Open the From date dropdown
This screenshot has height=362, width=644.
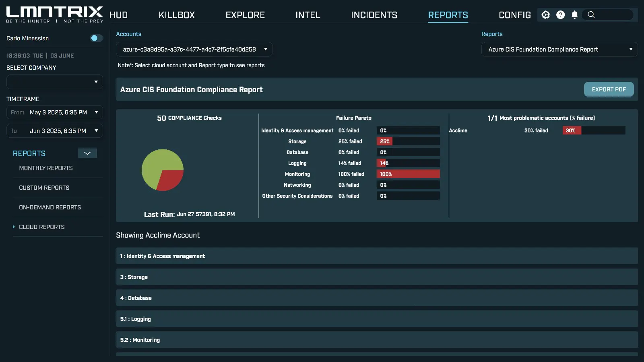click(55, 112)
